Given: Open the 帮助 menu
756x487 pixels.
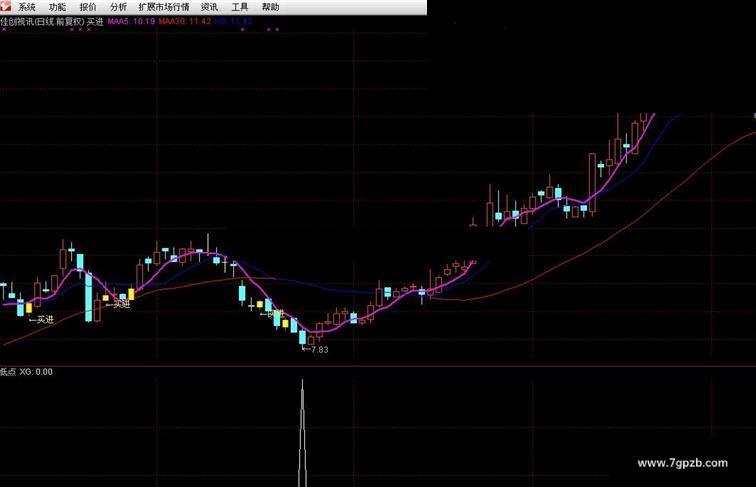Looking at the screenshot, I should (270, 7).
